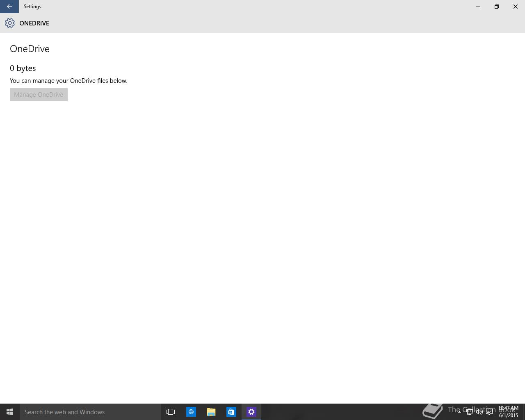The height and width of the screenshot is (420, 525).
Task: Open the Windows Start menu
Action: pyautogui.click(x=10, y=412)
